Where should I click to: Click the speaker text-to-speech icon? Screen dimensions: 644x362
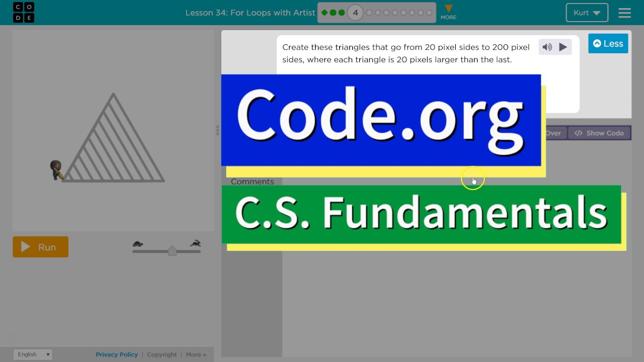tap(547, 47)
